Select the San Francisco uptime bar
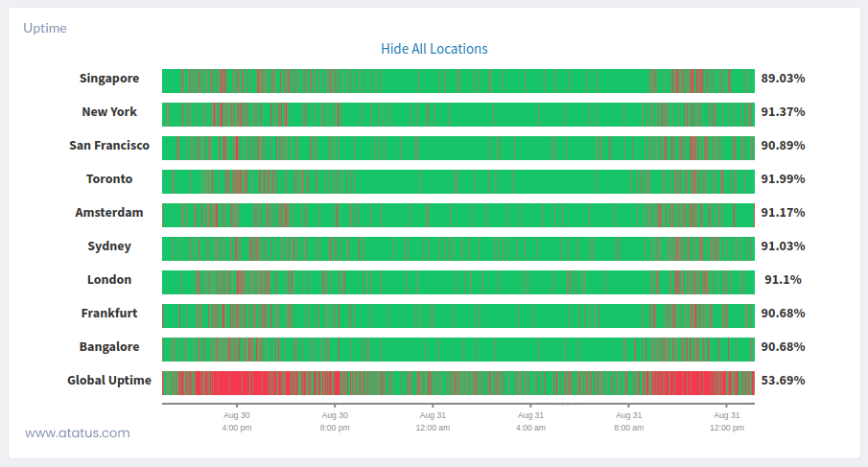 point(458,148)
